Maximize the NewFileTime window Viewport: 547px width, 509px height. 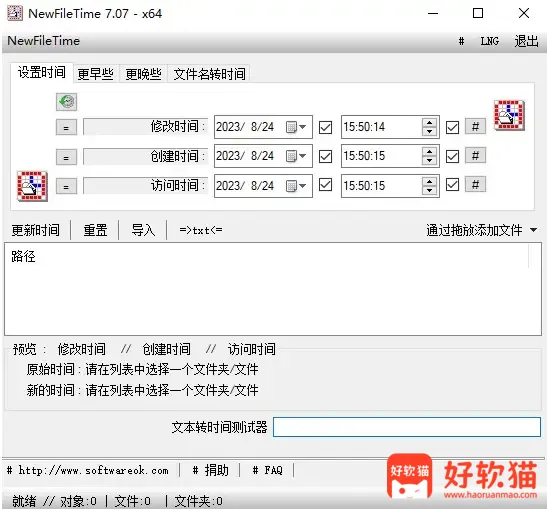click(x=478, y=13)
